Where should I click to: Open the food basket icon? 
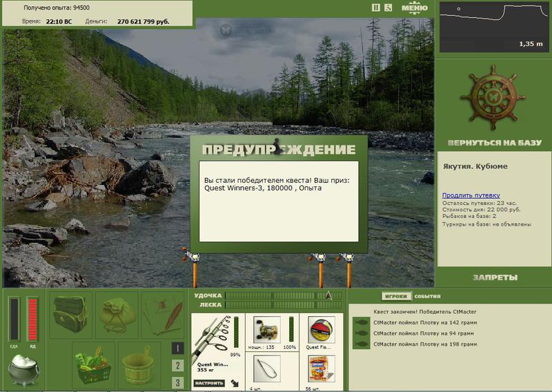(94, 364)
